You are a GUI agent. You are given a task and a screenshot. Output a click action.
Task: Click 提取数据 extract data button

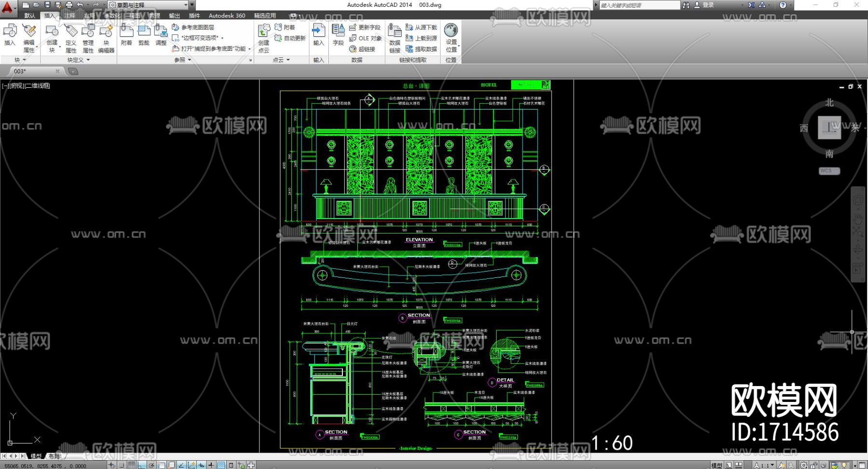421,49
